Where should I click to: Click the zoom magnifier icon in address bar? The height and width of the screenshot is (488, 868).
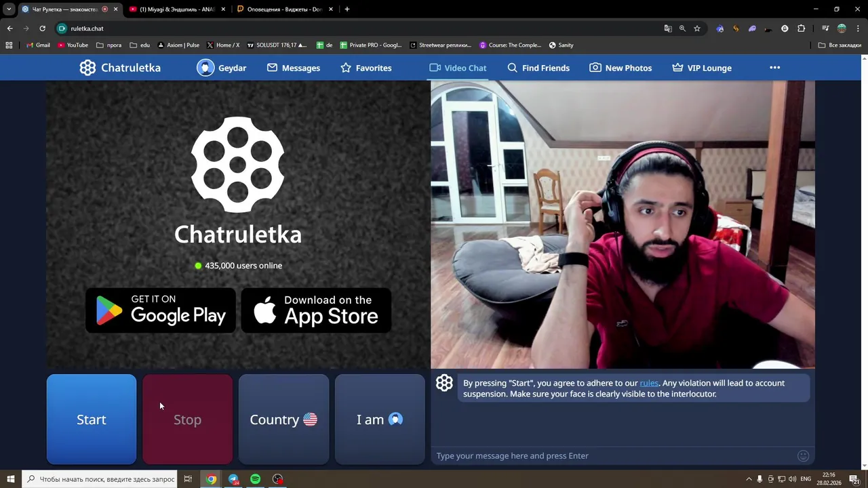(x=682, y=28)
